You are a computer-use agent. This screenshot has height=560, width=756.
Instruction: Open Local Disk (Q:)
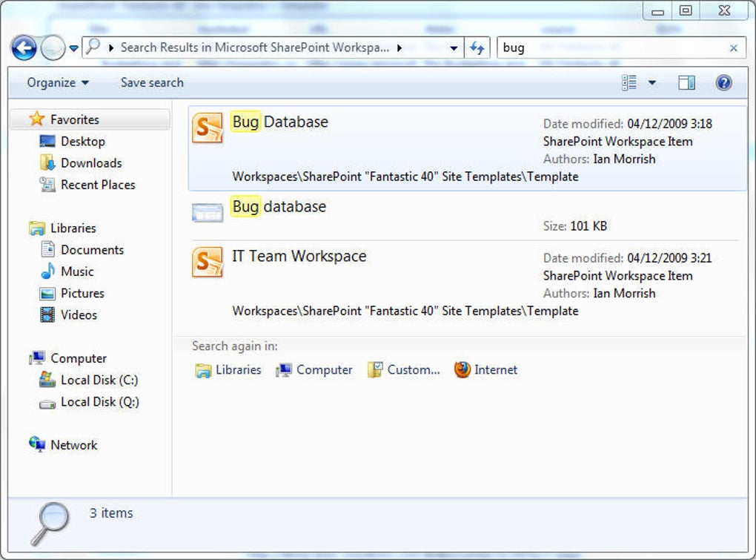point(100,402)
